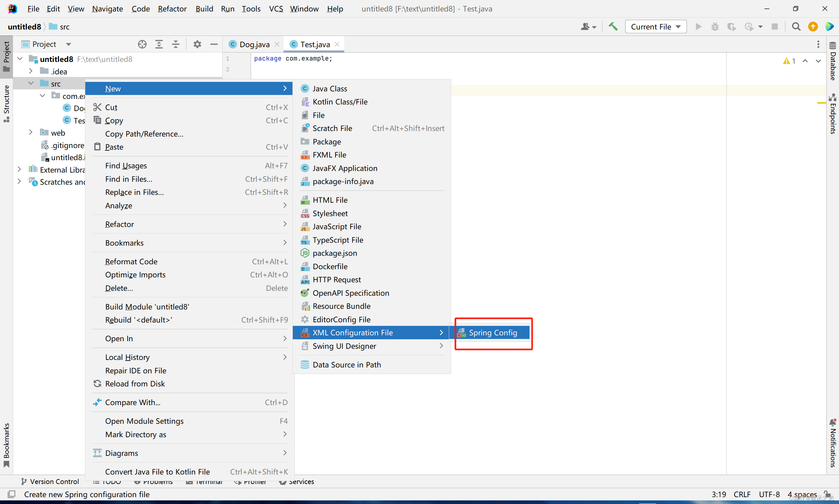Choose Java Class in New submenu

pyautogui.click(x=330, y=89)
